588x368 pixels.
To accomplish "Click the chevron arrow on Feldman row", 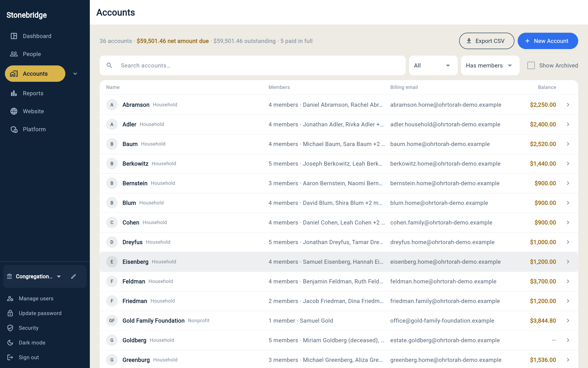I will coord(568,281).
